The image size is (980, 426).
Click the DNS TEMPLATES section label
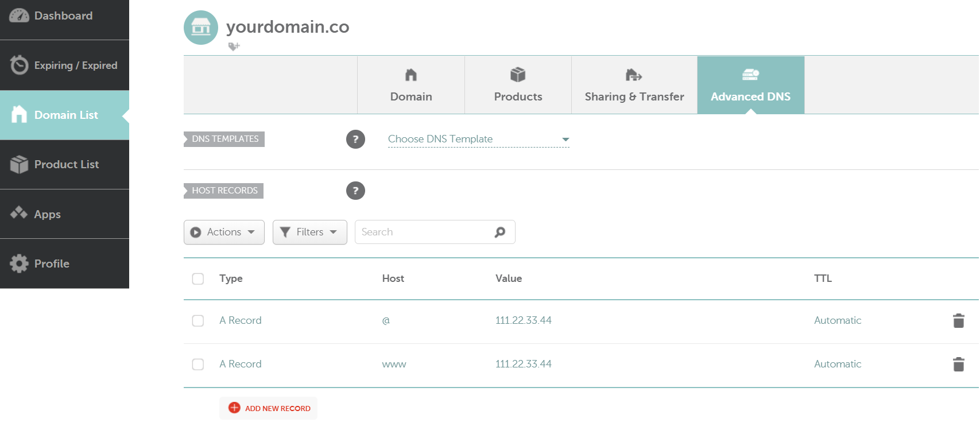coord(224,139)
